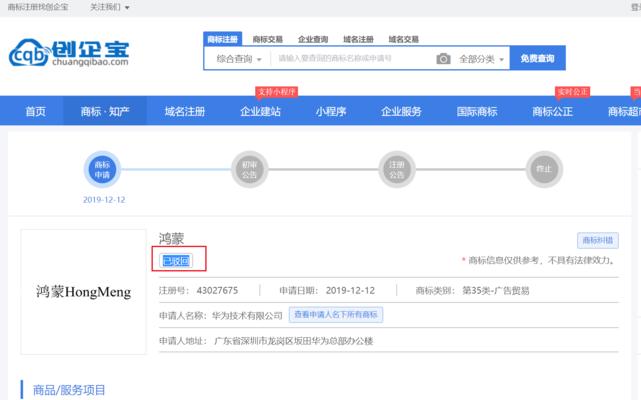Click the 商品/服务项目 section heading
Viewport: 641px width, 400px height.
pos(69,390)
